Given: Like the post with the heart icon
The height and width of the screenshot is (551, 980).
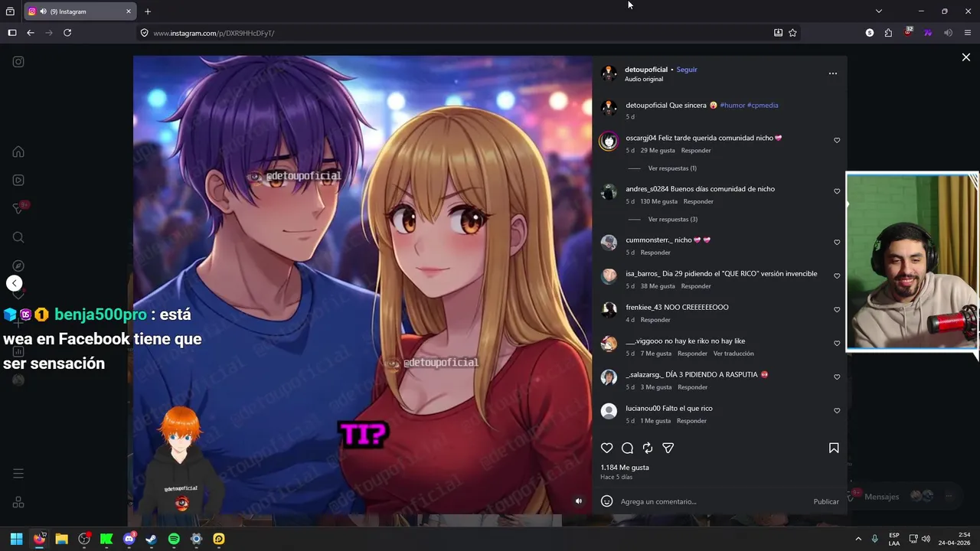Looking at the screenshot, I should point(607,448).
